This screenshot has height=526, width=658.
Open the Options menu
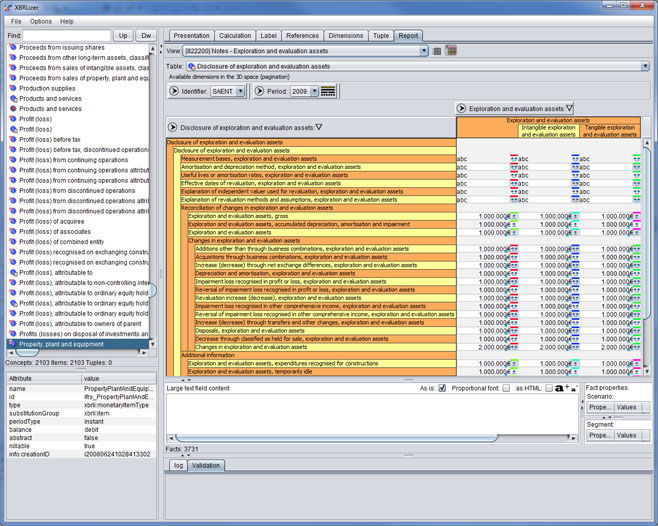[x=41, y=21]
